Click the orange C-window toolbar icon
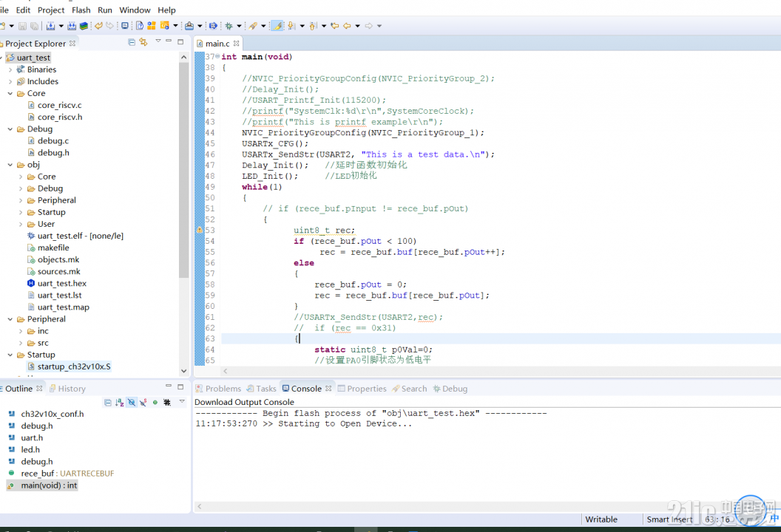 [x=165, y=26]
